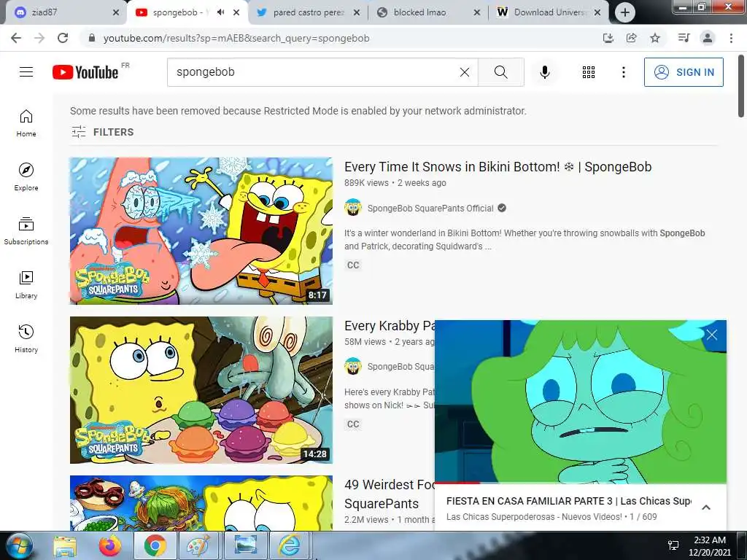
Task: Go back with browser back arrow
Action: pos(16,38)
